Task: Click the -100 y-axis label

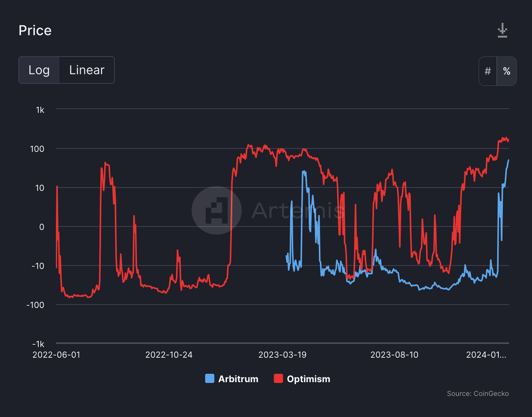Action: click(x=35, y=305)
